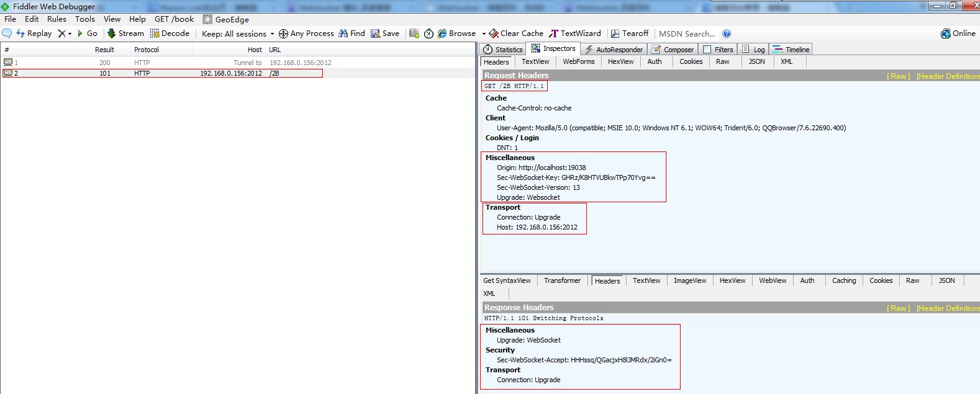Open the Tools menu
This screenshot has height=394, width=980.
click(x=85, y=19)
